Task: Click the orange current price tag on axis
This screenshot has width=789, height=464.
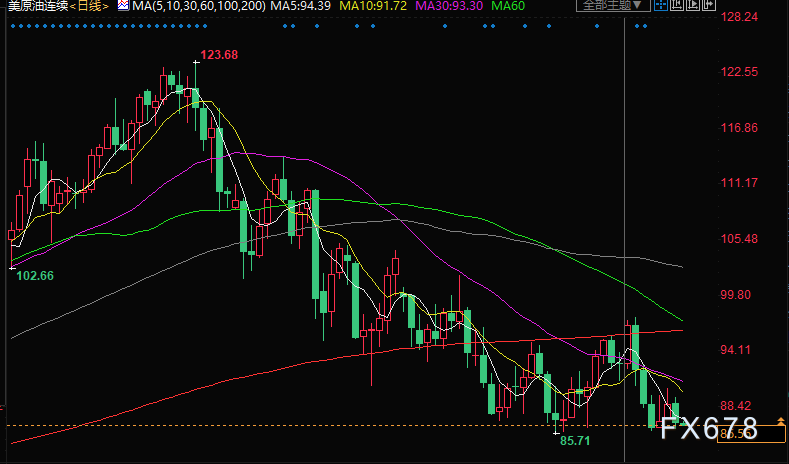Action: click(751, 433)
